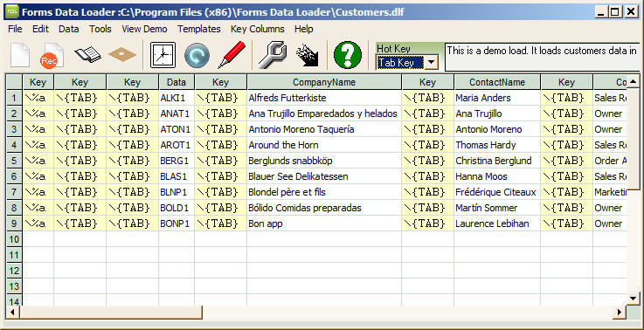Open the Templates menu
The image size is (644, 330).
pos(198,29)
